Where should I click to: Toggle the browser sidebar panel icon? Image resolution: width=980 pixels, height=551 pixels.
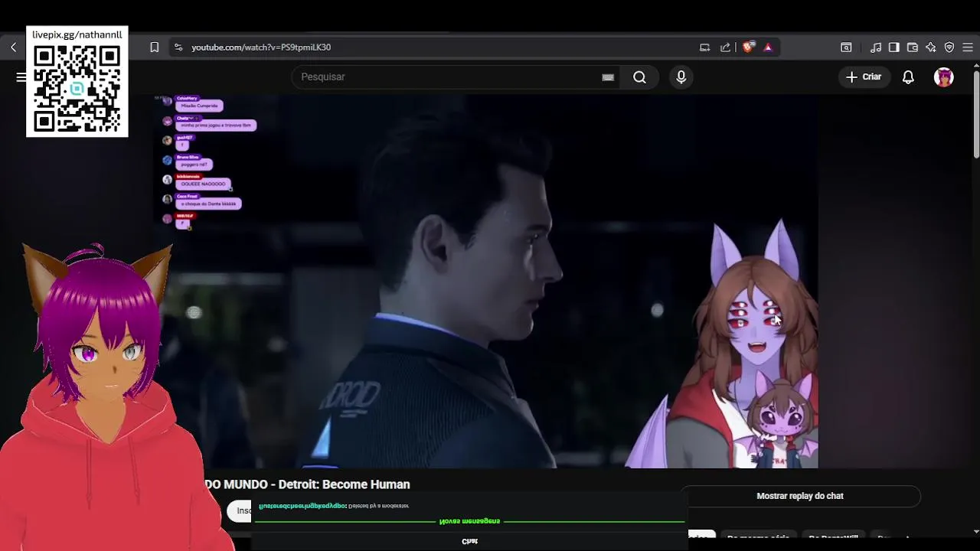coord(893,47)
